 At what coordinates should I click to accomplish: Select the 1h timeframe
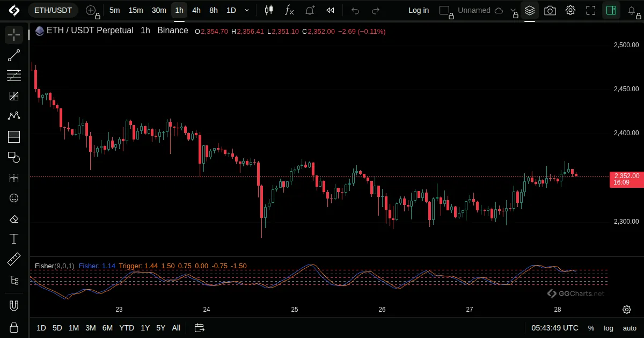[179, 10]
